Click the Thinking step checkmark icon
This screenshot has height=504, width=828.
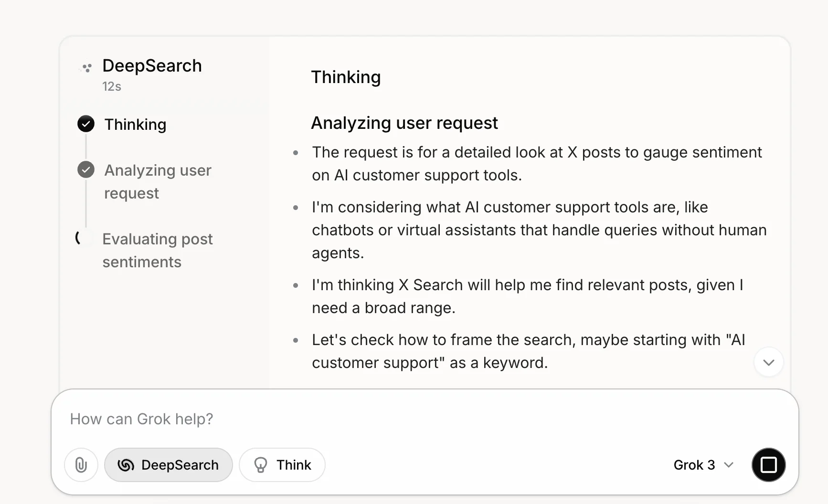86,124
